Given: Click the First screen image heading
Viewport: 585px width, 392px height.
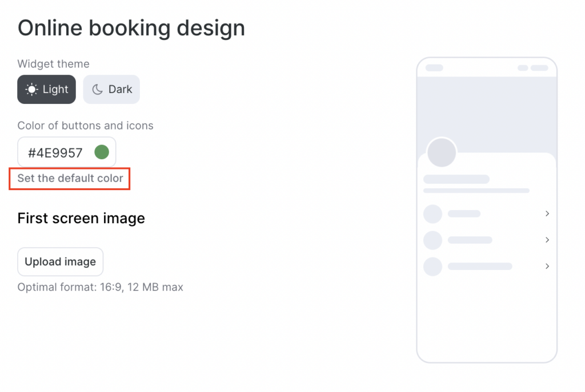Looking at the screenshot, I should 81,219.
